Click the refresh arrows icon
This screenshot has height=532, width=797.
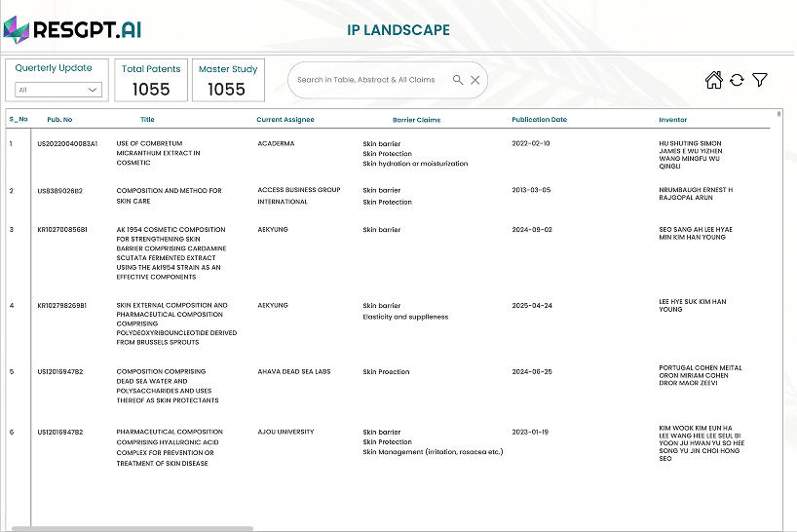737,80
